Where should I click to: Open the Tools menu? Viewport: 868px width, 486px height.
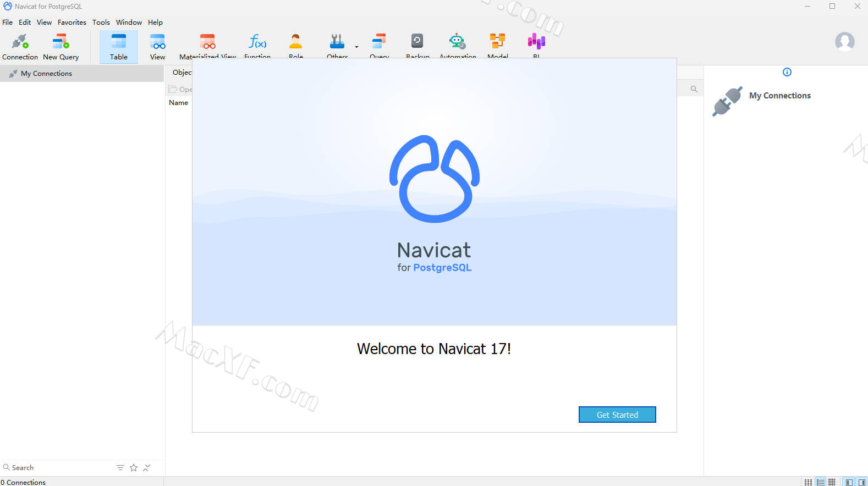pos(101,23)
